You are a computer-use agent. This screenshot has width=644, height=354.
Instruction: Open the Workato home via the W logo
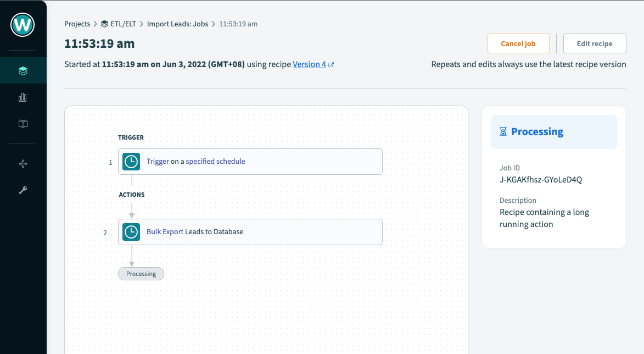pyautogui.click(x=22, y=25)
